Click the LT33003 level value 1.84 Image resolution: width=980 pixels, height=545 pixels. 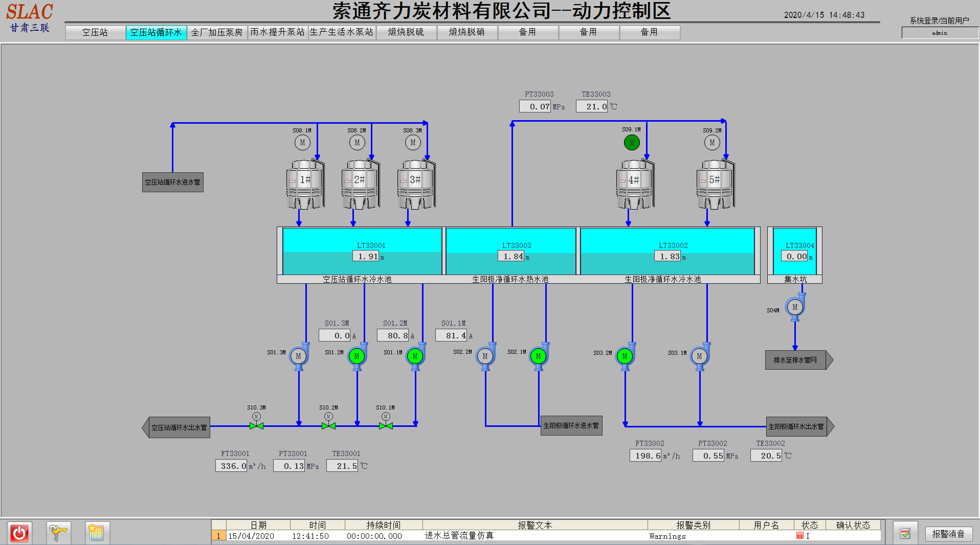[511, 256]
